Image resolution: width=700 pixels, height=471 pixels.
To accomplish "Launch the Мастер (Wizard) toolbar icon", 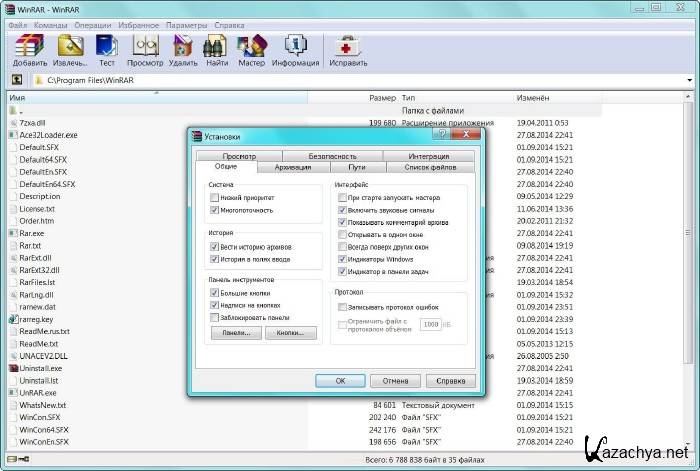I will point(251,46).
